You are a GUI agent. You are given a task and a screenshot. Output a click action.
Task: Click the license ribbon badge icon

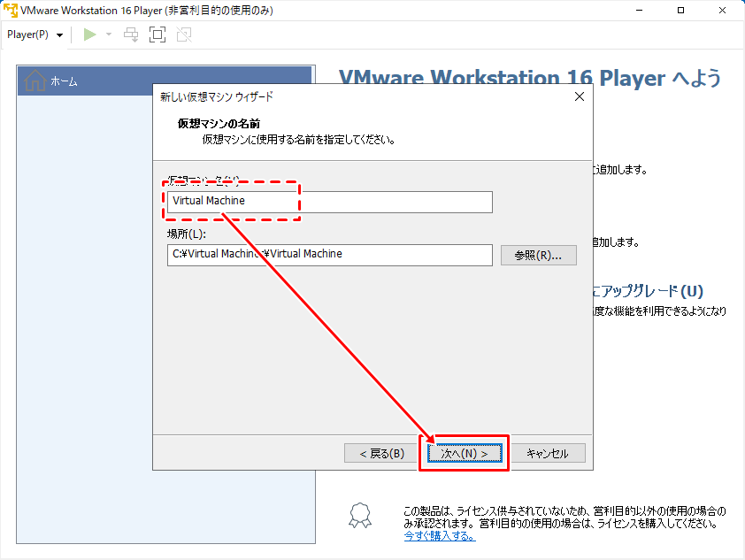(358, 514)
